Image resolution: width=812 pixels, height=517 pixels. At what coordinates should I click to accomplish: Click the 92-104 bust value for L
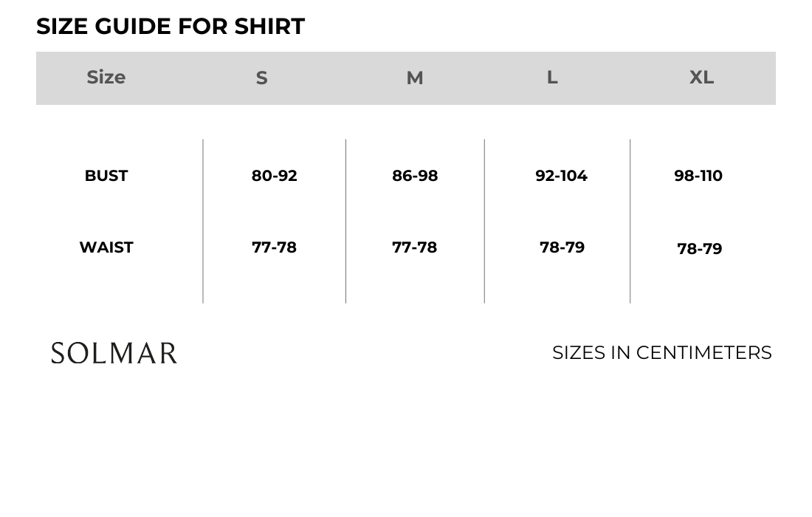click(x=561, y=176)
